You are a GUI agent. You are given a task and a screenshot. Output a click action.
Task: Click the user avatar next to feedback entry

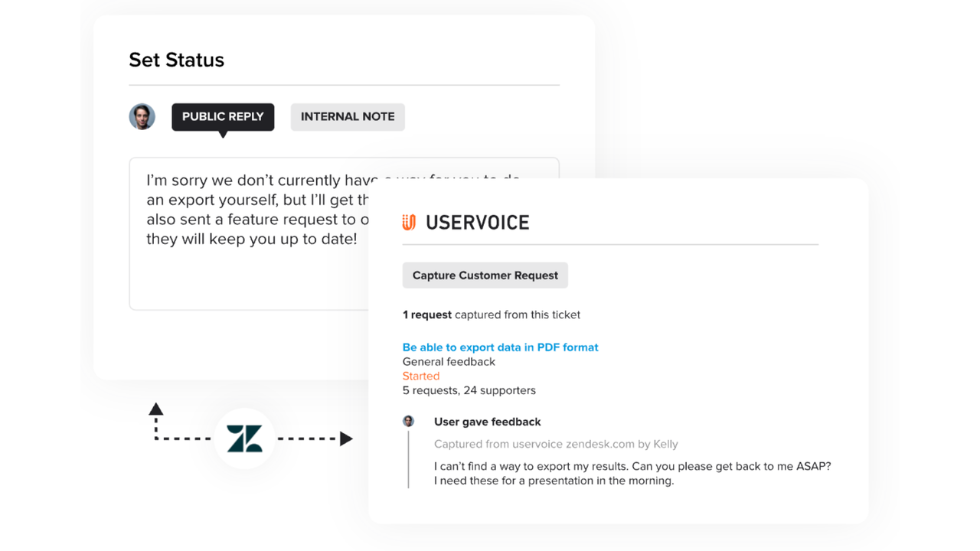coord(408,420)
